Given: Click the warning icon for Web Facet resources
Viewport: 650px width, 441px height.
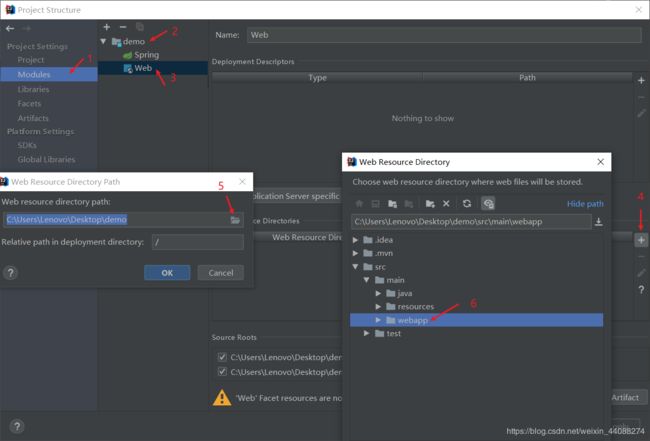Looking at the screenshot, I should point(222,397).
